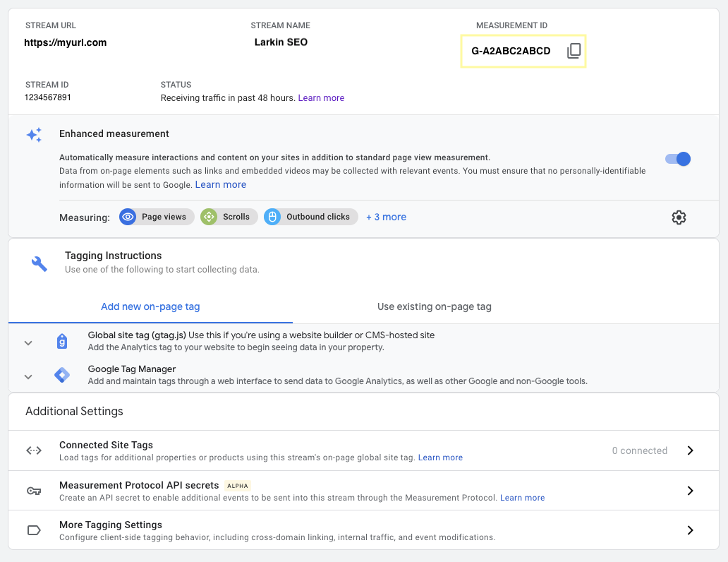Select the Add new on-page tag tab

[150, 306]
